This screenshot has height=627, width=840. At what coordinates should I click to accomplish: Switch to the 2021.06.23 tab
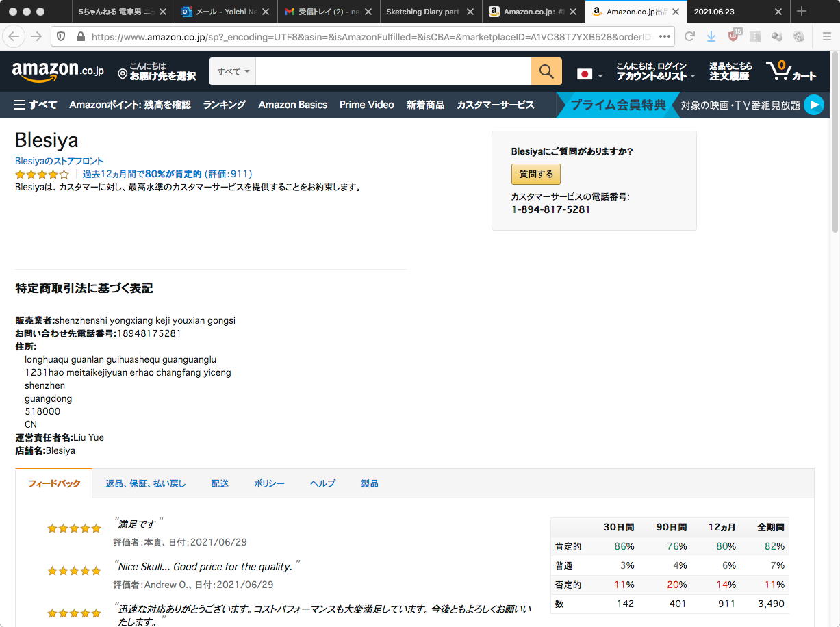click(x=739, y=12)
